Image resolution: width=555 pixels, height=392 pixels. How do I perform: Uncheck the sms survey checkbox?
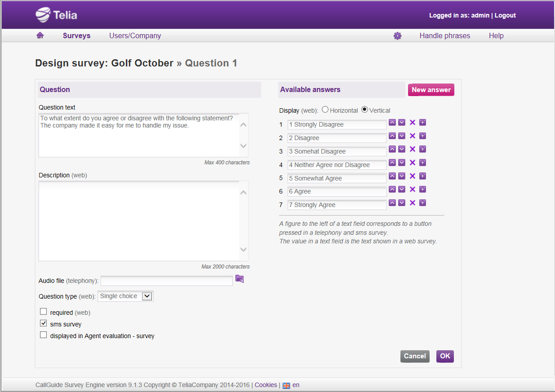point(44,323)
